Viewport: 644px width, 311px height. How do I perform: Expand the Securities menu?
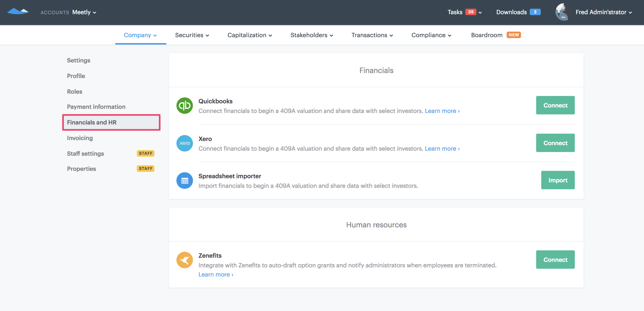[x=192, y=35]
